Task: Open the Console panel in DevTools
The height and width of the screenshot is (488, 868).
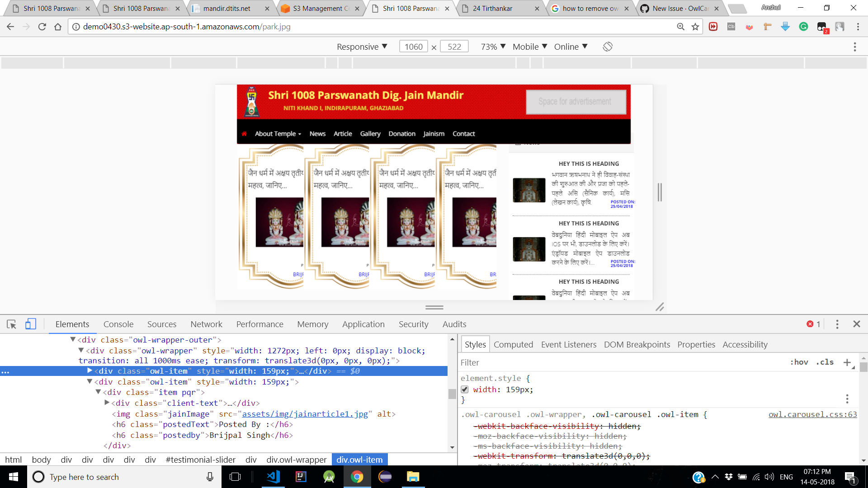Action: coord(118,324)
